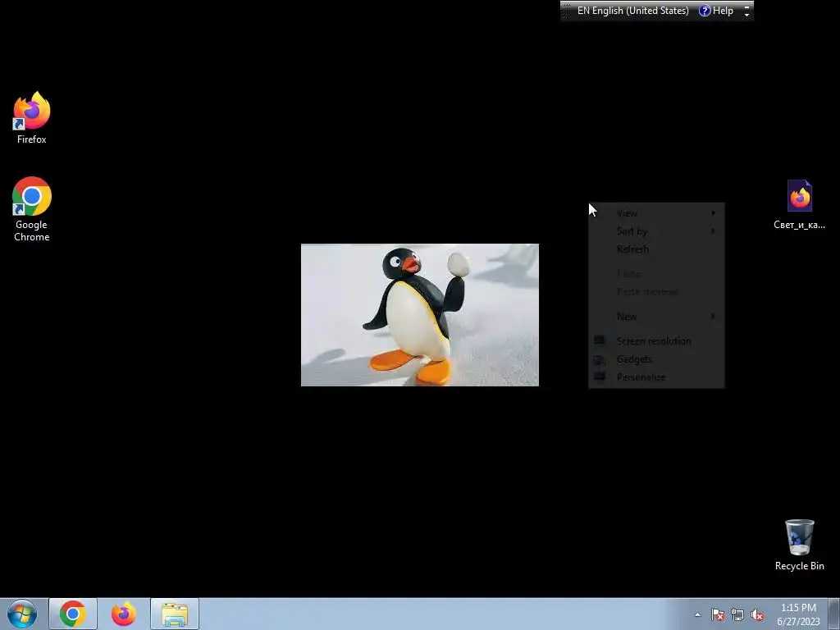Select the Google Chrome desktop shortcut
This screenshot has width=840, height=630.
[x=32, y=209]
